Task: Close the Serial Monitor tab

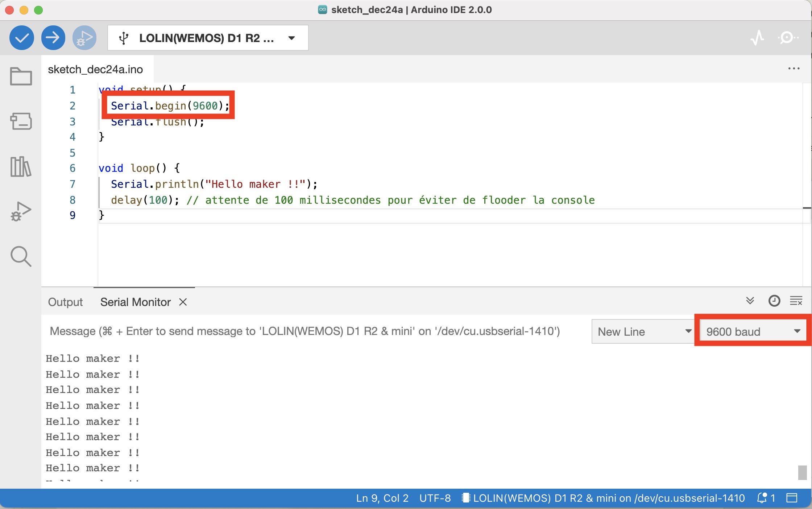Action: [x=183, y=302]
